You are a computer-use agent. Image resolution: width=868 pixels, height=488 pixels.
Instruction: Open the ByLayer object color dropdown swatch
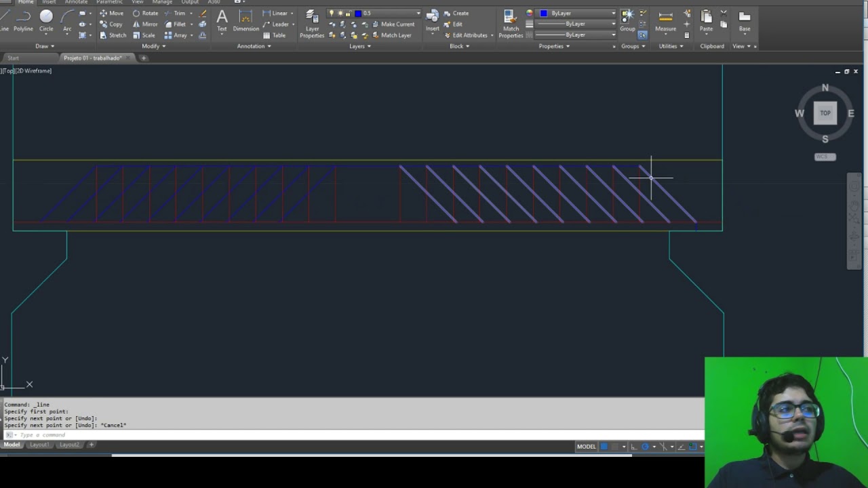coord(543,14)
